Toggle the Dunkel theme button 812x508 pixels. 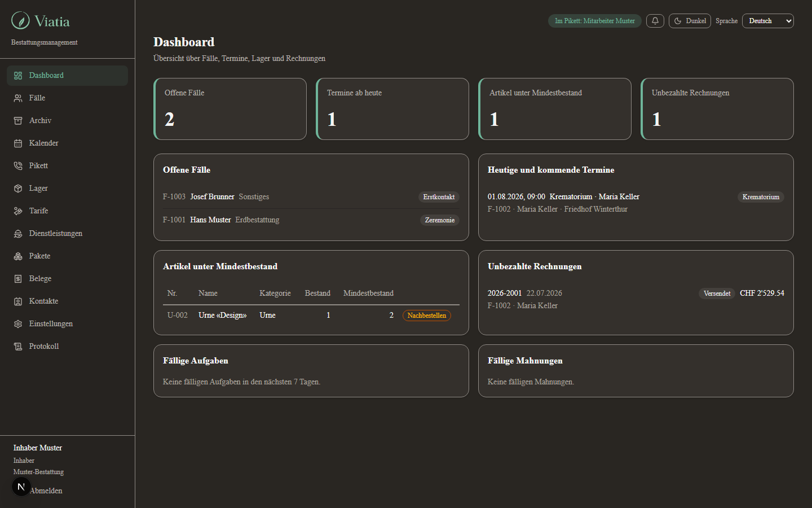pyautogui.click(x=690, y=21)
